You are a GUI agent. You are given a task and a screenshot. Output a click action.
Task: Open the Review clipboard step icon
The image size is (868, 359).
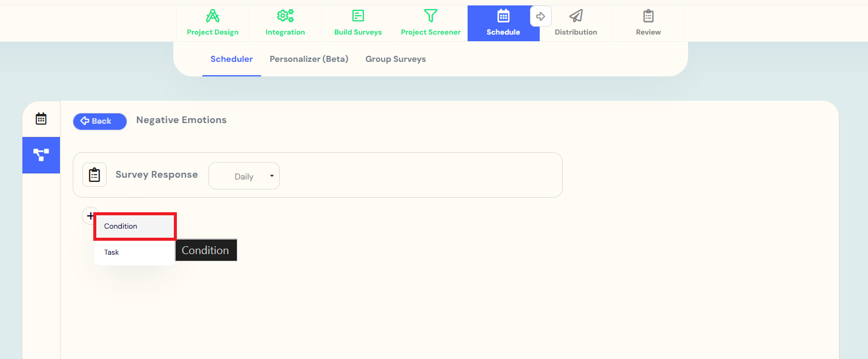[648, 16]
